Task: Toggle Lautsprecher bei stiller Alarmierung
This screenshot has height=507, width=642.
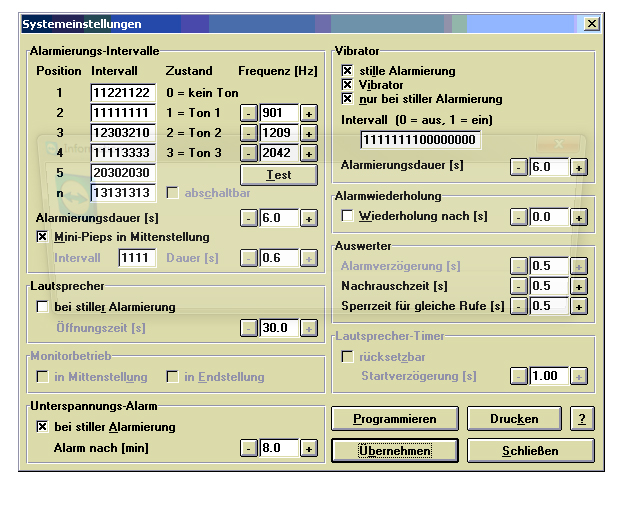Action: tap(42, 307)
